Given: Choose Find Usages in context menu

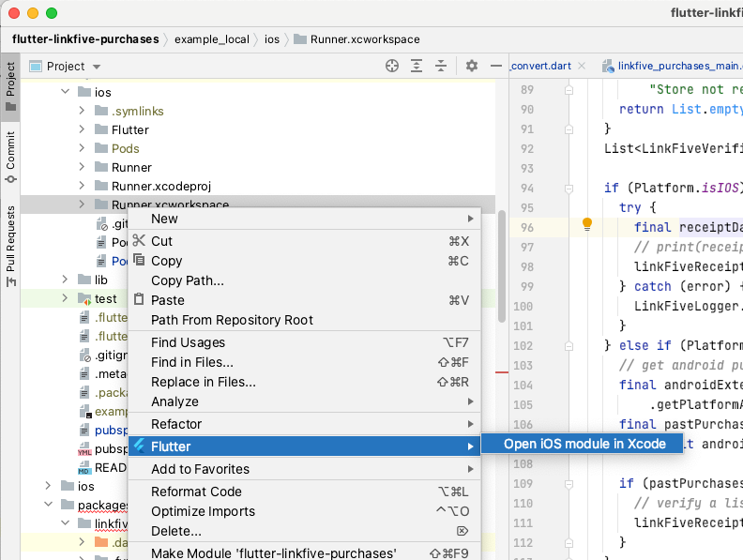Looking at the screenshot, I should (x=304, y=342).
